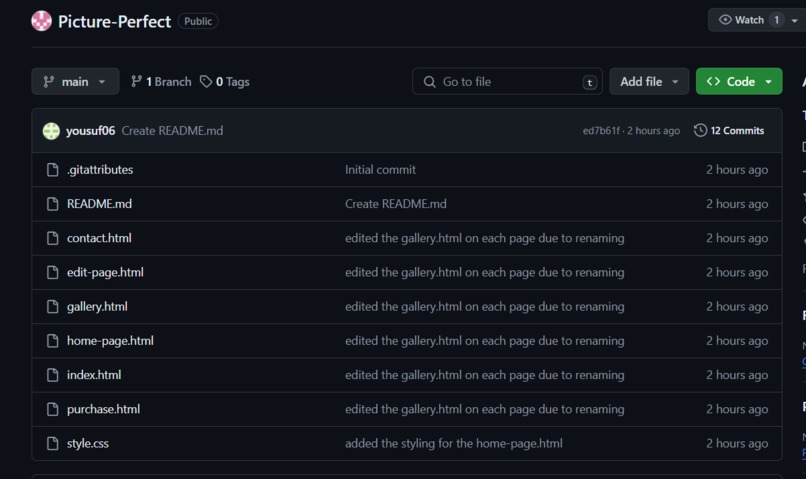Click the file icon next to home-page.html
The height and width of the screenshot is (479, 806).
click(52, 341)
